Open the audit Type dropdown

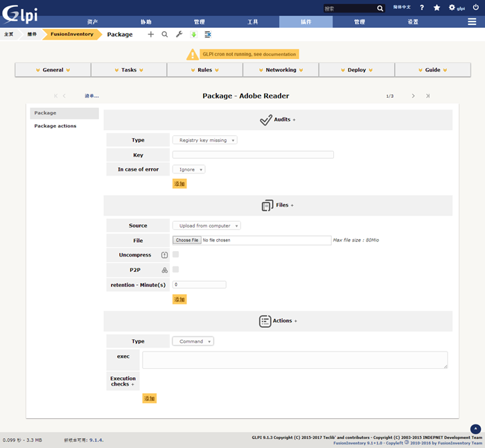[x=205, y=140]
